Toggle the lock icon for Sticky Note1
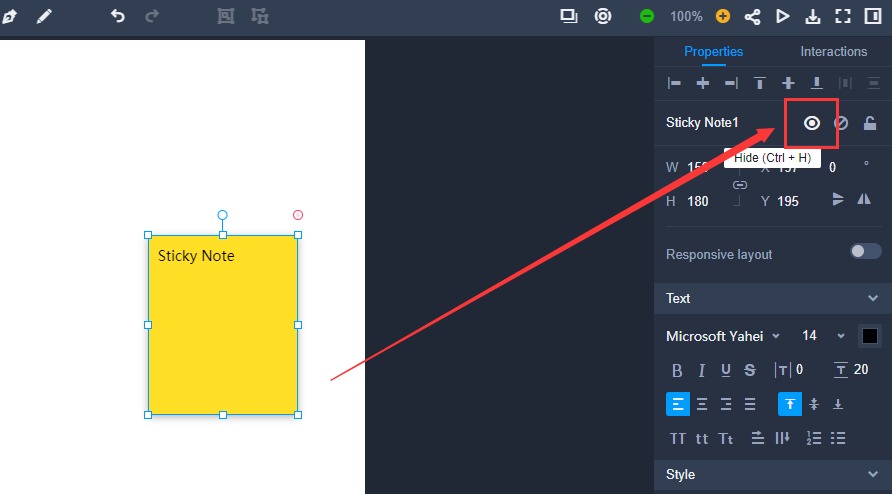The image size is (892, 494). (870, 123)
